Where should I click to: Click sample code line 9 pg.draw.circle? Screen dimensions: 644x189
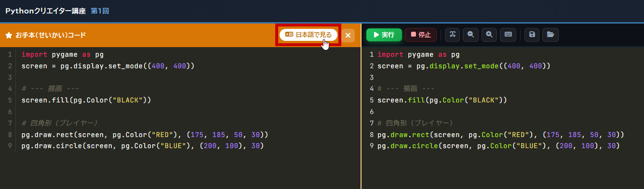point(143,146)
